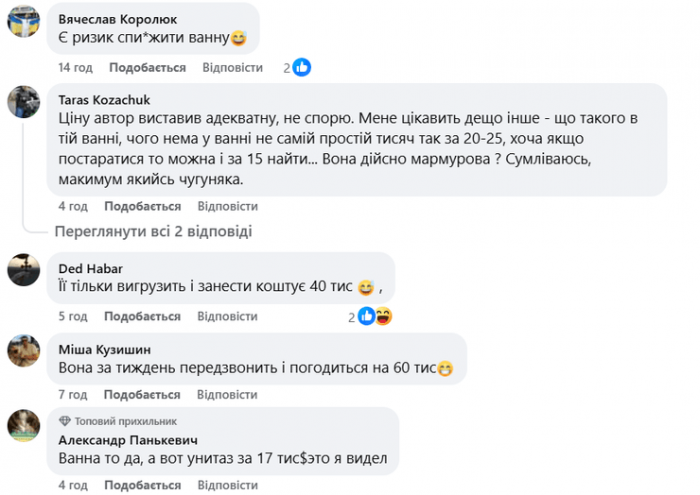
Task: Click Вячеслав Королюк's profile avatar
Action: click(24, 20)
